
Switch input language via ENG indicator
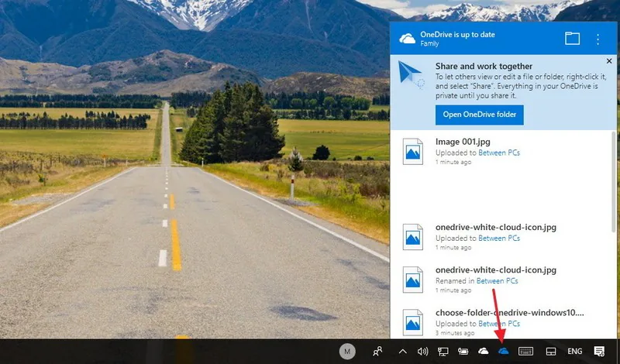coord(574,351)
